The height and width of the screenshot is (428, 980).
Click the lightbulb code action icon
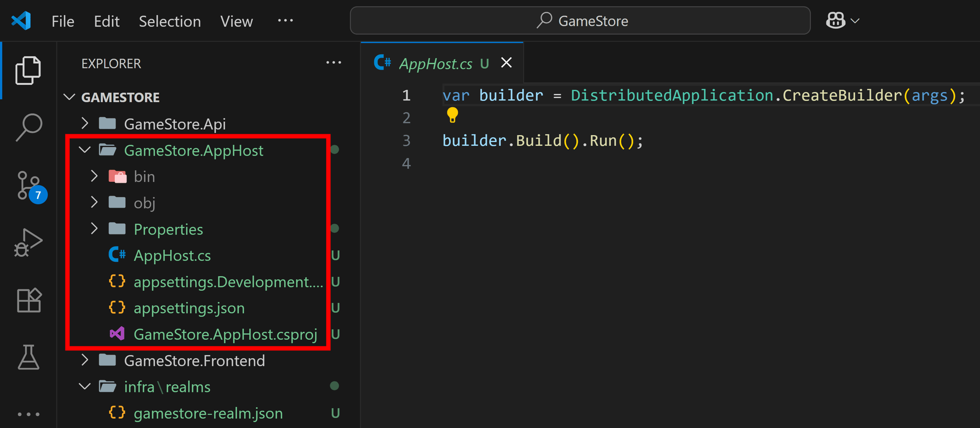coord(452,116)
